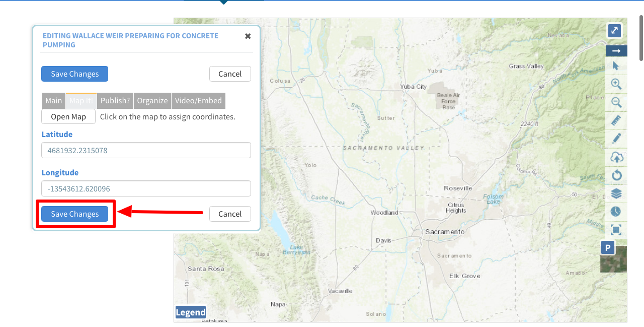Switch to the Main tab
644x327 pixels.
pyautogui.click(x=54, y=101)
